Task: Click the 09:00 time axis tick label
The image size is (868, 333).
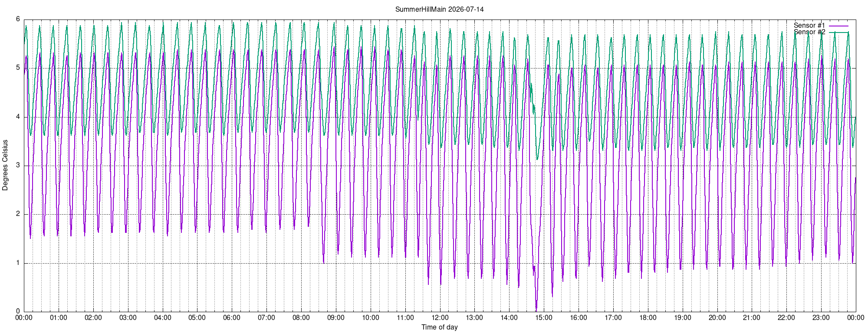Action: [x=336, y=317]
